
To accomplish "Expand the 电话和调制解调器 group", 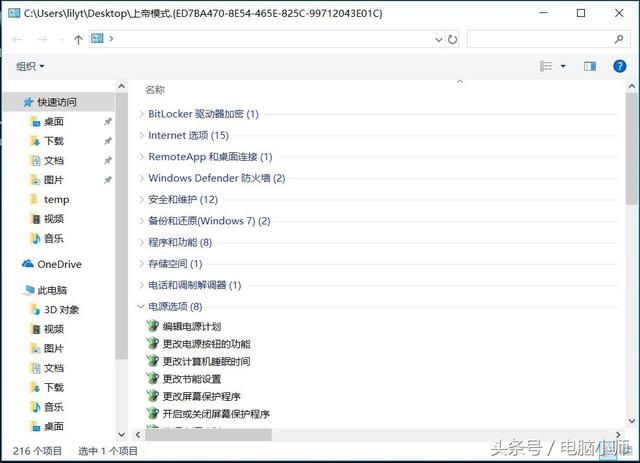I will pos(141,285).
